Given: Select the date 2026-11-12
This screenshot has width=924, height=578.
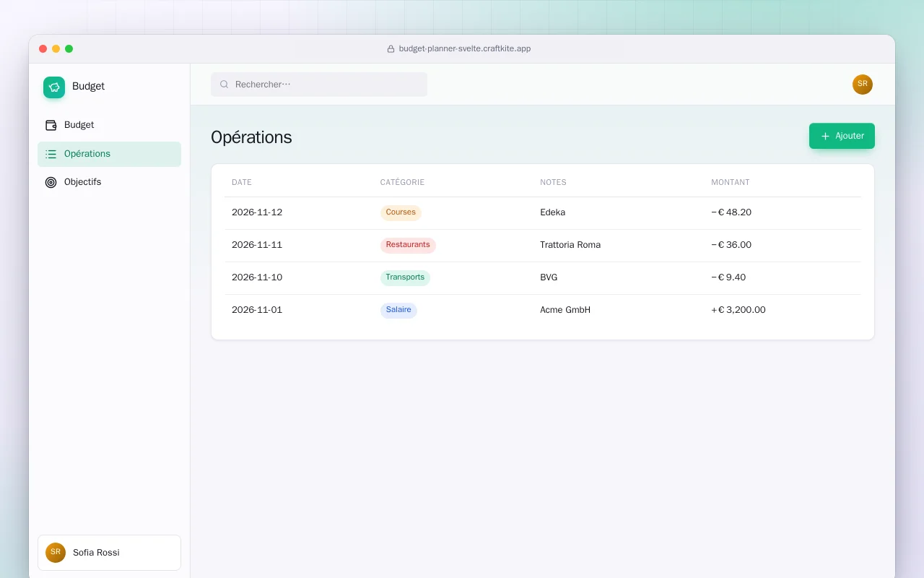Looking at the screenshot, I should [257, 212].
